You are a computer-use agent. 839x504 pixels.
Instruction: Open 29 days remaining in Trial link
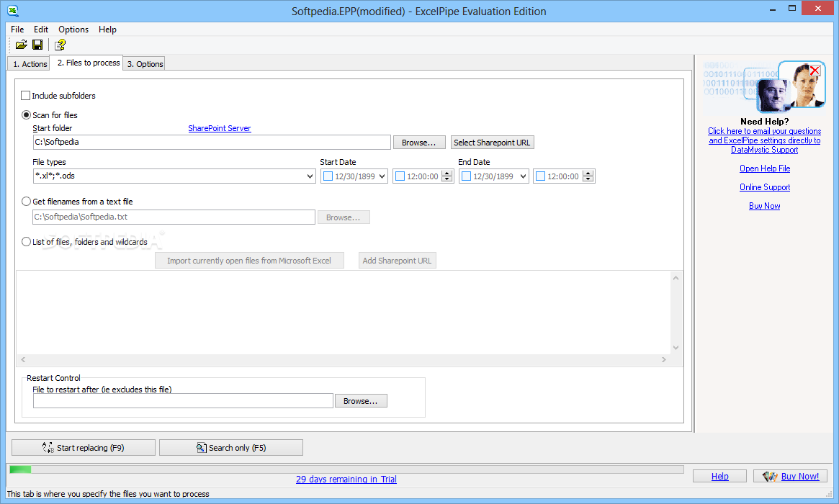[346, 480]
